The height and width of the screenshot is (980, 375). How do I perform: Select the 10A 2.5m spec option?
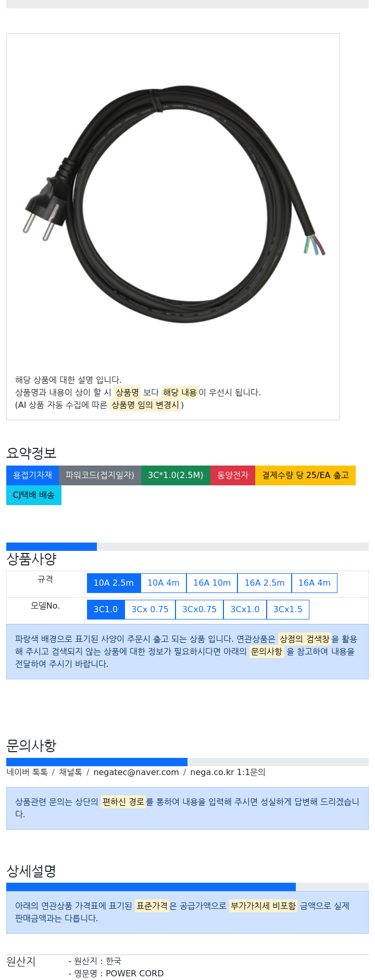(x=114, y=583)
